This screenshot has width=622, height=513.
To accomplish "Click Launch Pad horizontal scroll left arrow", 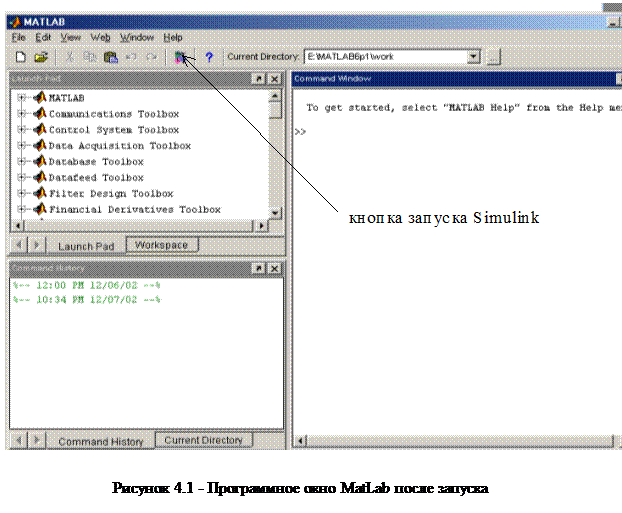I will point(17,225).
